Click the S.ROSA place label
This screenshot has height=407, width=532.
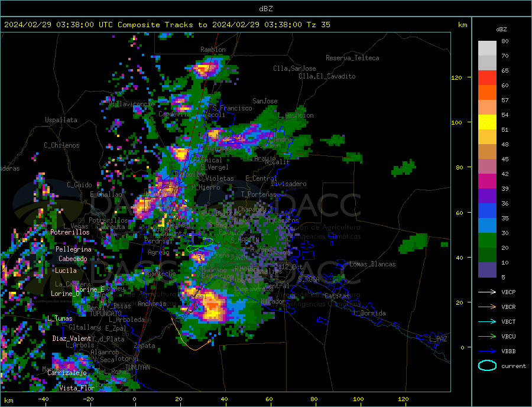pos(309,279)
